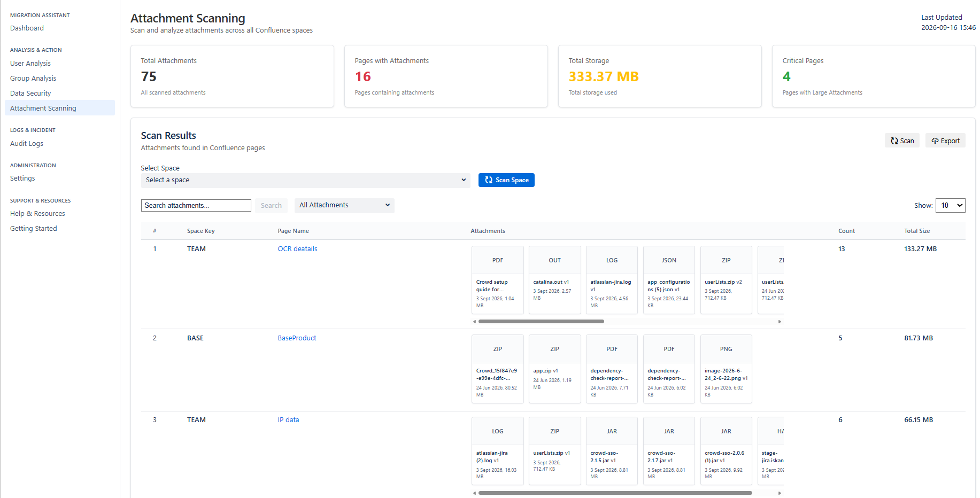Click the Attachments column header
Screen dimensions: 980x498
pyautogui.click(x=488, y=231)
